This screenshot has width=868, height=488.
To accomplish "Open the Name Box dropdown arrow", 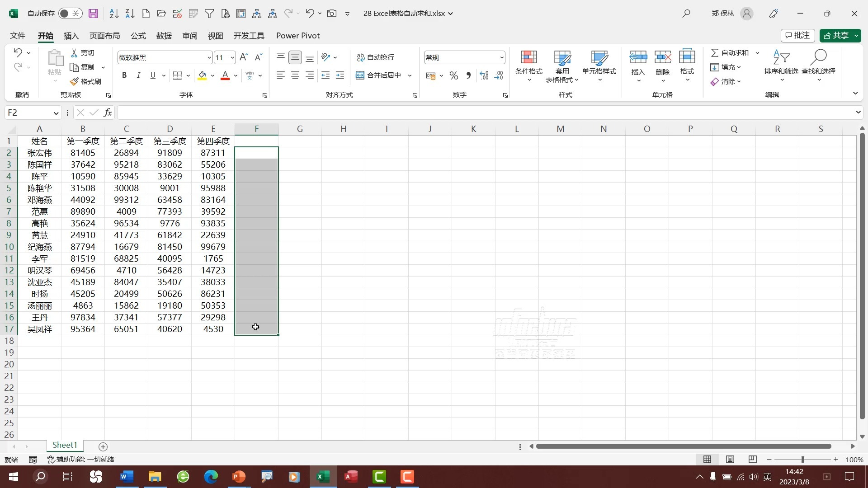I will [56, 113].
